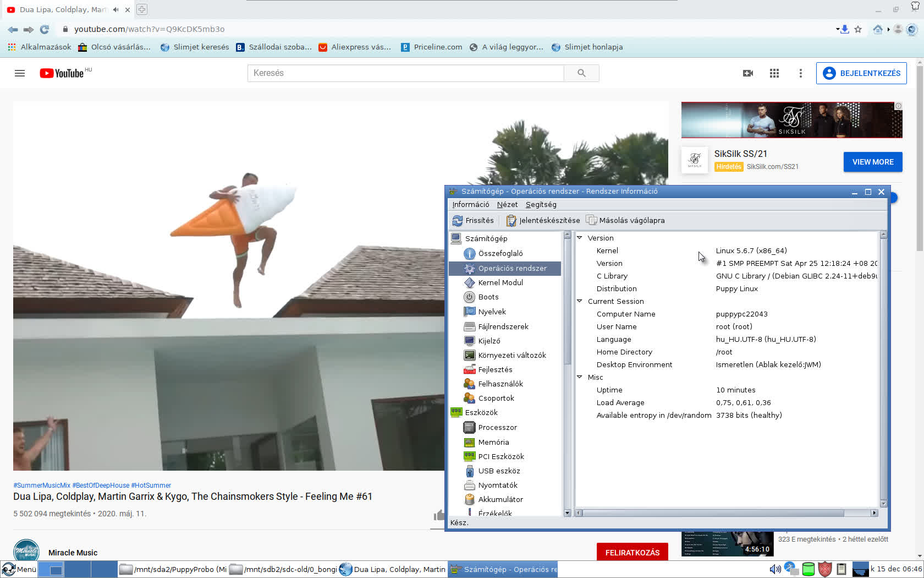This screenshot has width=924, height=578.
Task: Reload the page
Action: (x=45, y=29)
